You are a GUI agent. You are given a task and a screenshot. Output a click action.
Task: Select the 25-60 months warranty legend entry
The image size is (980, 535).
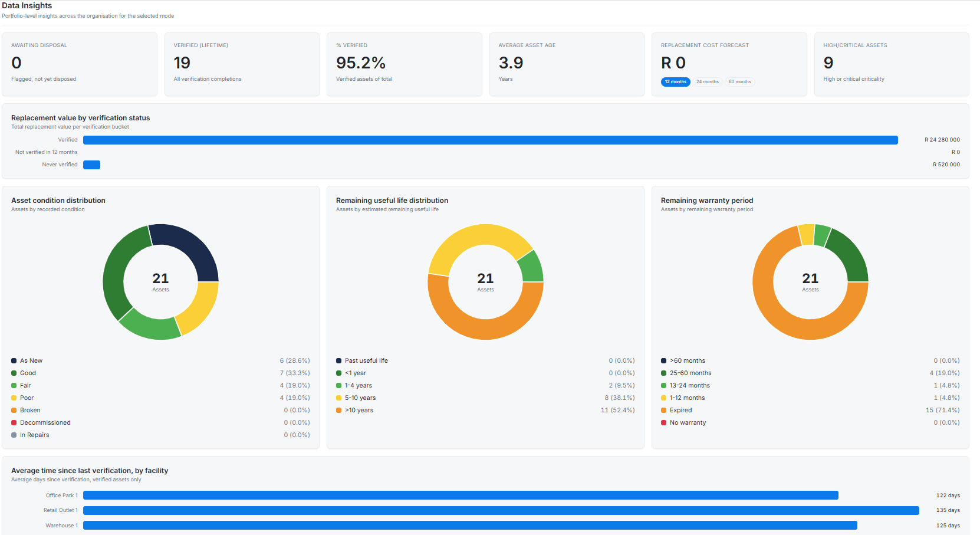(x=810, y=373)
